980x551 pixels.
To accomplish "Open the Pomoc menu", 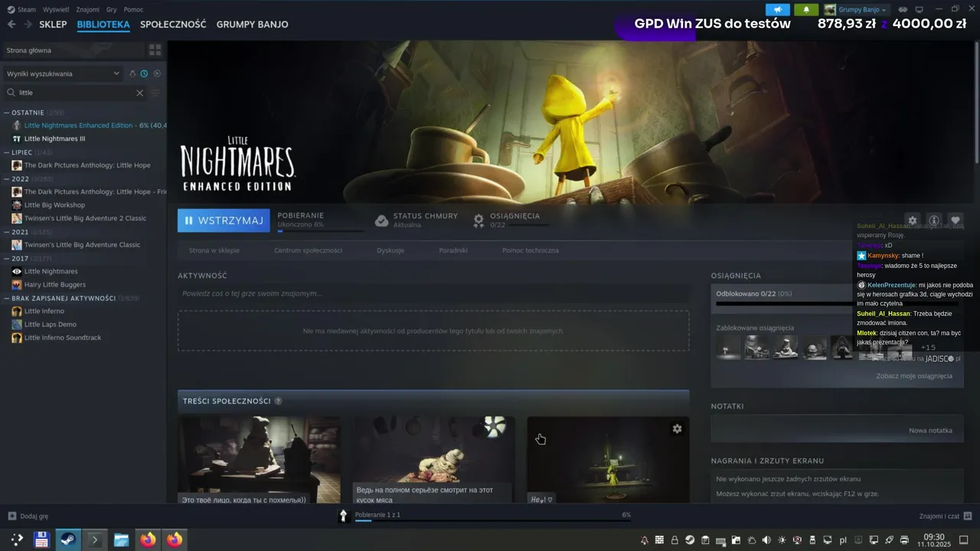I will (133, 10).
